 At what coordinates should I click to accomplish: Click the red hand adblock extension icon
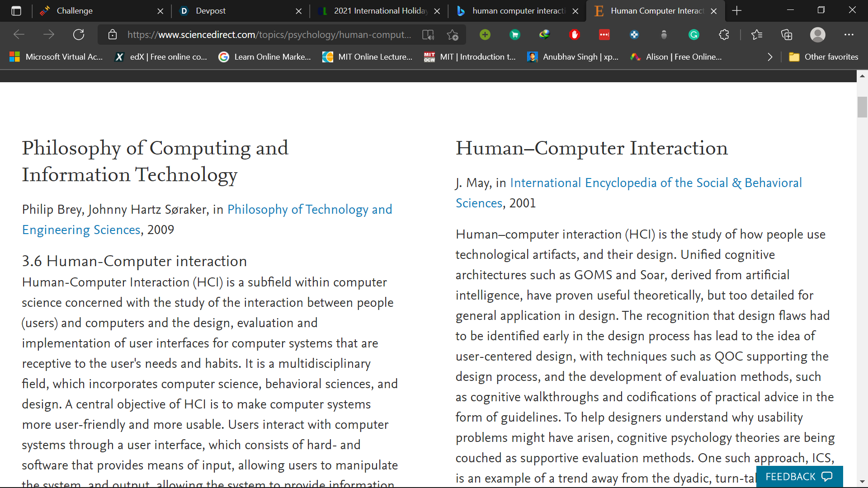pyautogui.click(x=575, y=35)
